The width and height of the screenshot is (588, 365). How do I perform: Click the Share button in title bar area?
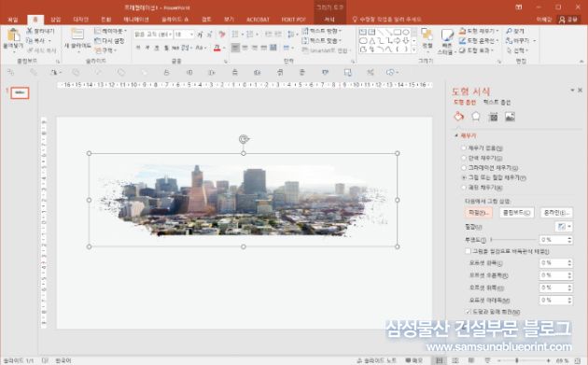(x=568, y=20)
